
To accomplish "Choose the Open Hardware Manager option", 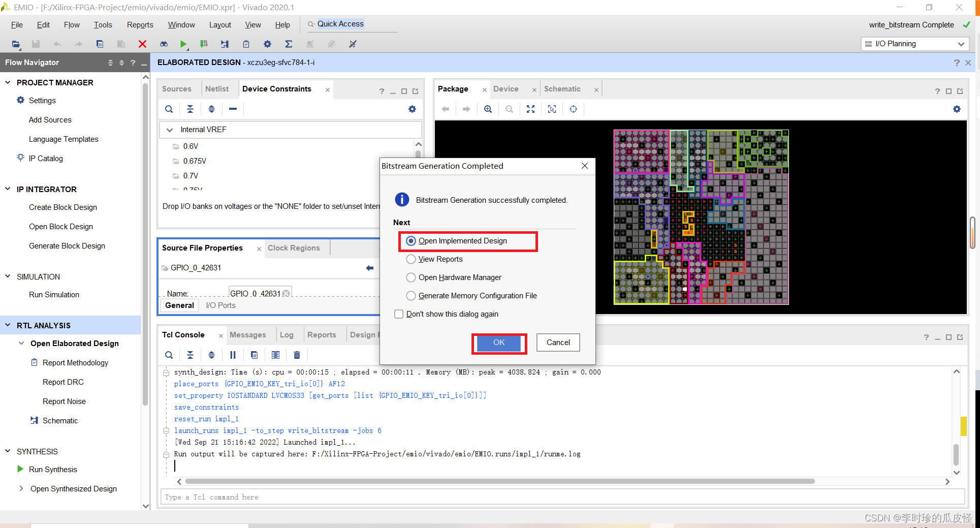I will pos(410,277).
